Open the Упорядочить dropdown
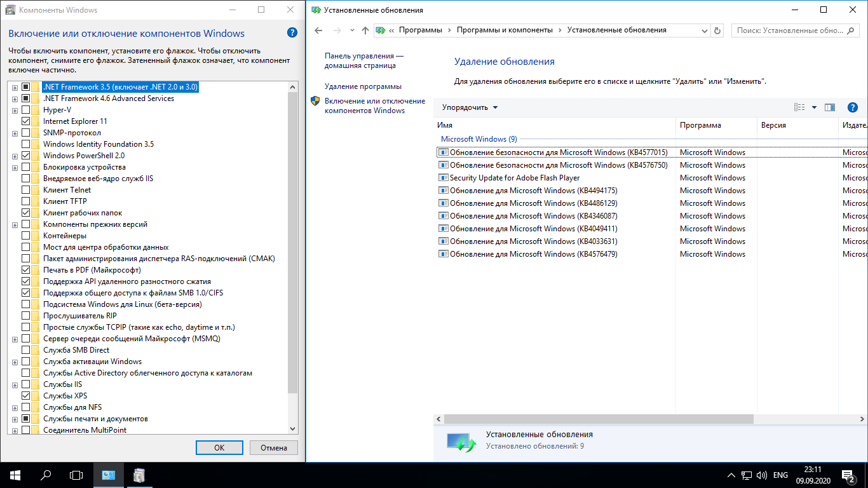This screenshot has height=488, width=868. pyautogui.click(x=470, y=107)
